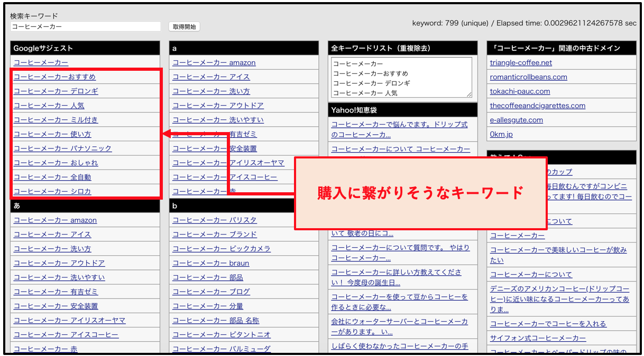The width and height of the screenshot is (644, 356).
Task: Click the romanticrollbeans.com domain link
Action: [x=528, y=77]
